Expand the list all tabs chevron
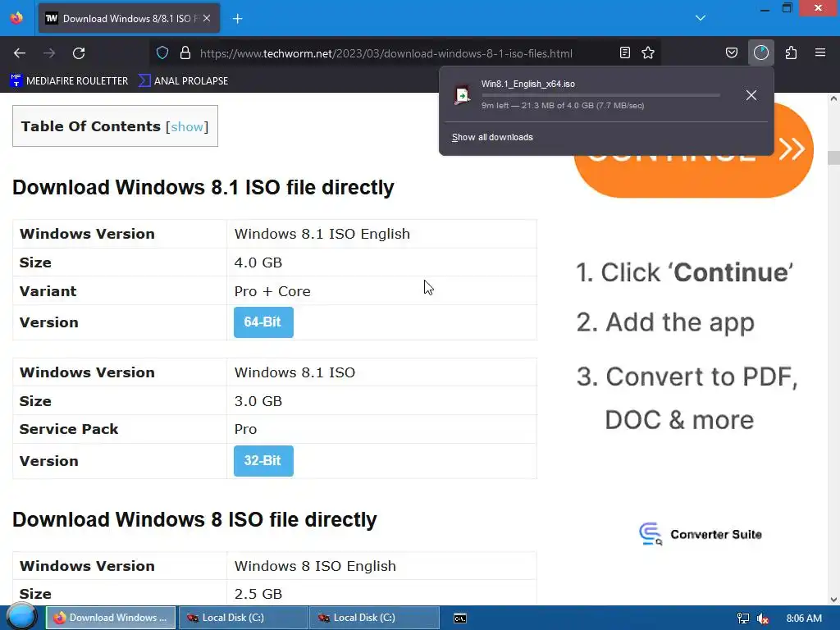 [x=701, y=18]
